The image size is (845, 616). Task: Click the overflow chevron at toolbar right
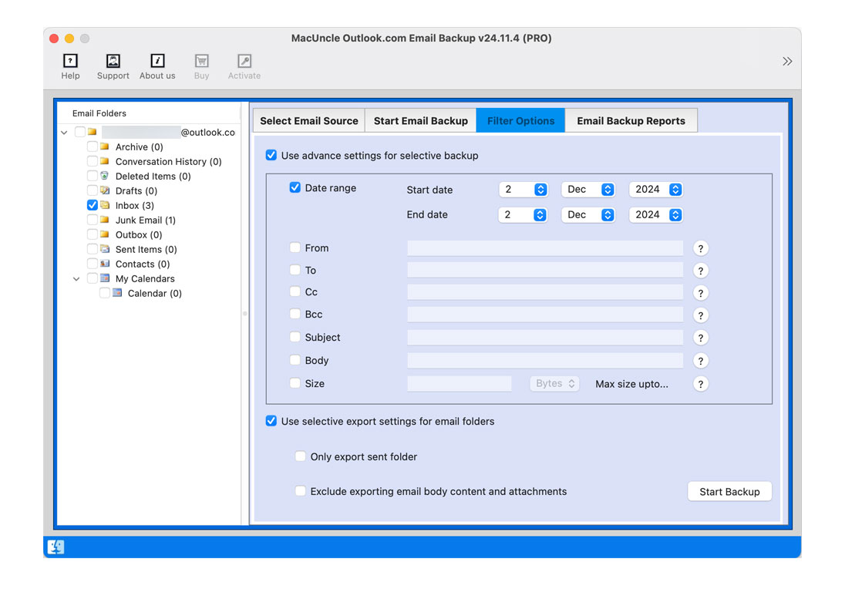point(787,60)
